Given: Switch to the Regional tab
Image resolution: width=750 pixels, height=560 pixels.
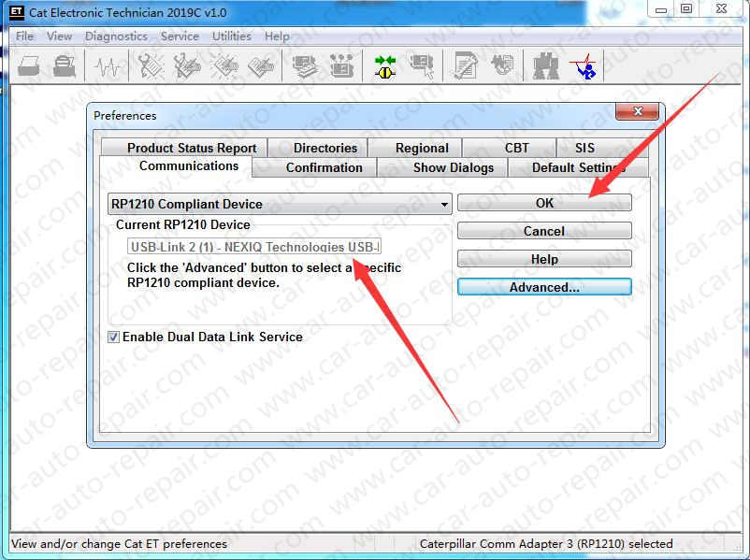Looking at the screenshot, I should pos(415,148).
